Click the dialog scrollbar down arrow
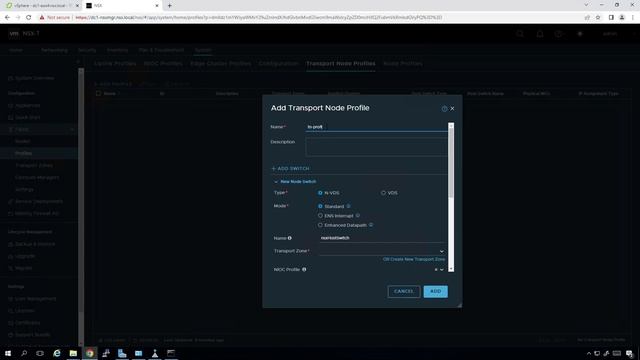Screen dimensions: 640x360 click(x=451, y=269)
